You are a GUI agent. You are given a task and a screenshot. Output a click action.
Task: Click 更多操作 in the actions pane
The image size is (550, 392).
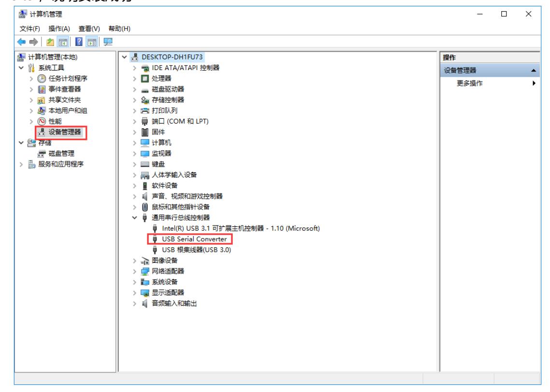point(469,83)
